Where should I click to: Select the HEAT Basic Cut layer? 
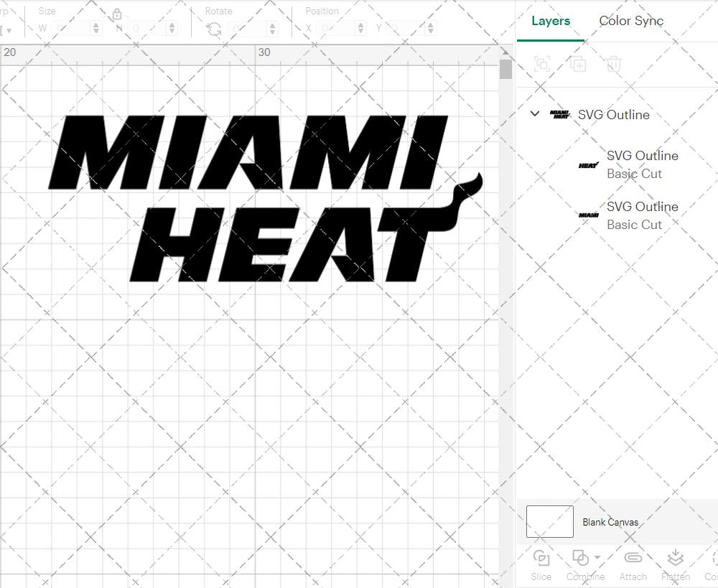[x=643, y=164]
